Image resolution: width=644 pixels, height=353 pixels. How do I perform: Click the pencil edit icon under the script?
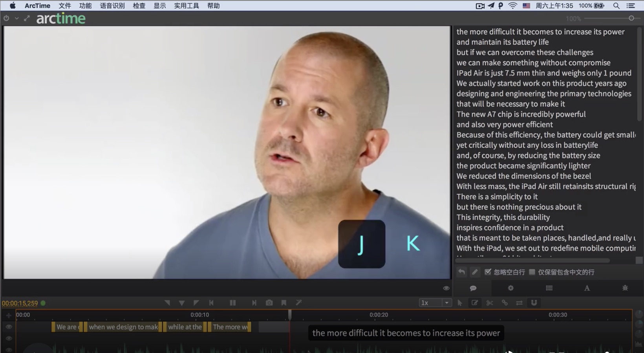coord(475,272)
